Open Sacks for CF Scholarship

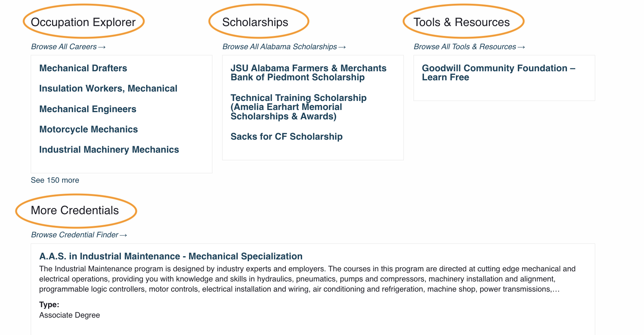click(x=287, y=137)
